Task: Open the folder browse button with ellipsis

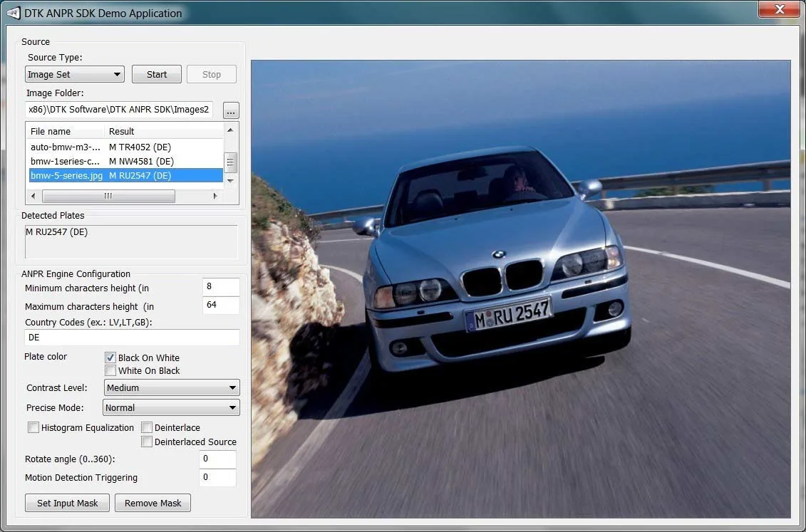Action: pos(231,110)
